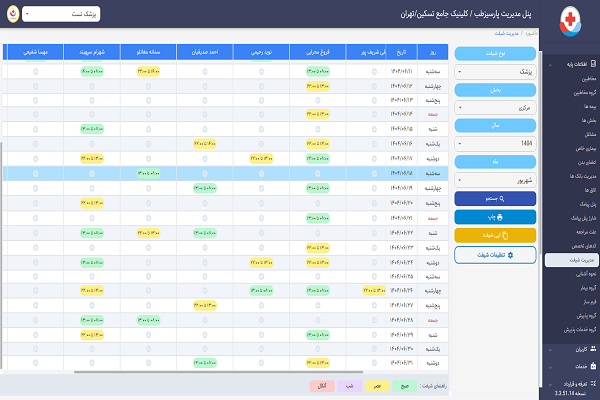Click the خدمات bag icon in sidebar
The height and width of the screenshot is (400, 600).
point(593,366)
